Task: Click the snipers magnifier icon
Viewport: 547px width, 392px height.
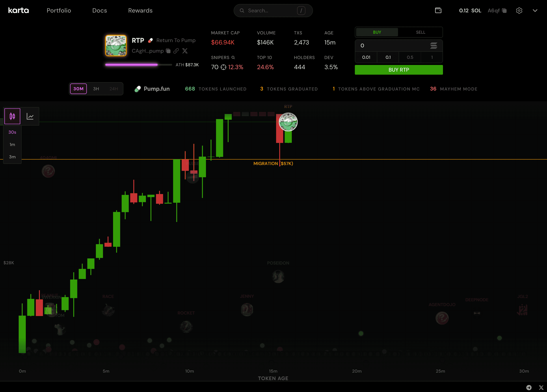Action: [233, 57]
